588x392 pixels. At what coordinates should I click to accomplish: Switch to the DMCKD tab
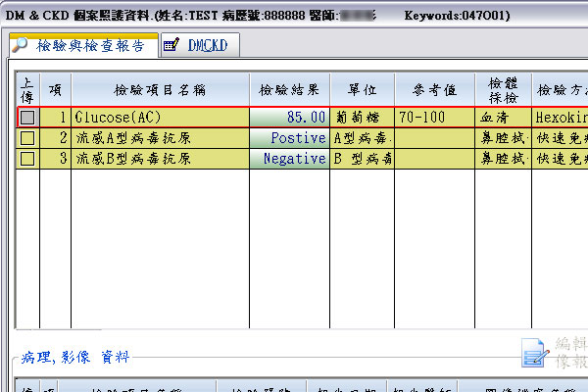pyautogui.click(x=199, y=45)
